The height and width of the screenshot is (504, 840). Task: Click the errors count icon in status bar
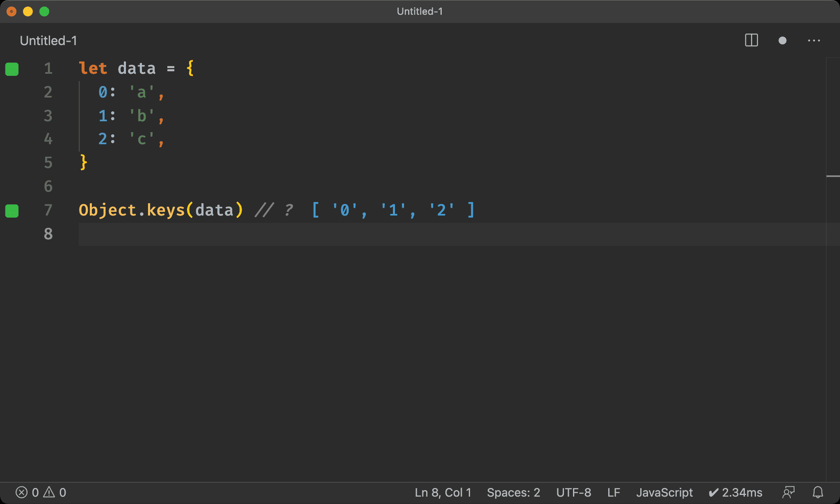point(22,492)
